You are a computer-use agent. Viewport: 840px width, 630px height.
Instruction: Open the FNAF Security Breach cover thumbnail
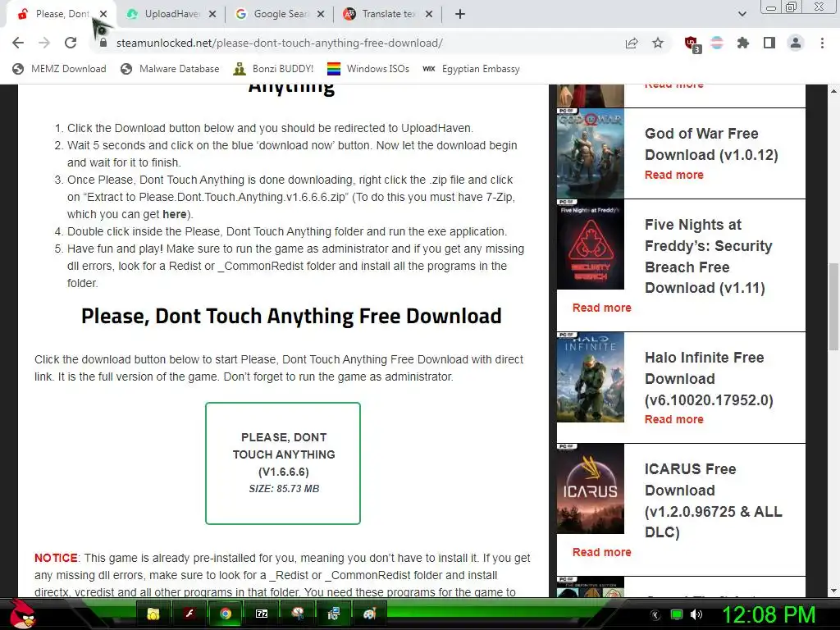pyautogui.click(x=591, y=244)
